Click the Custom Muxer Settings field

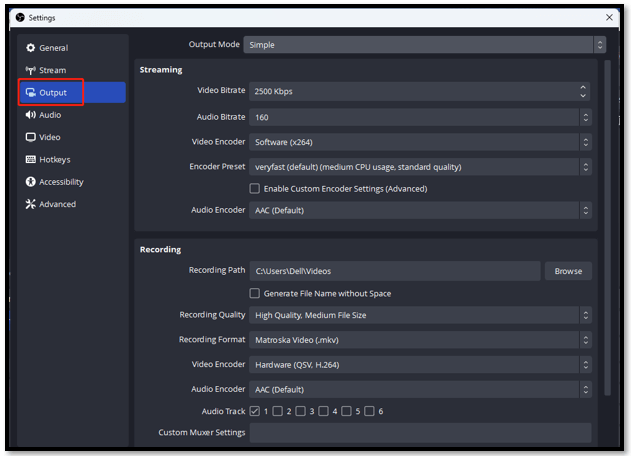pos(420,433)
